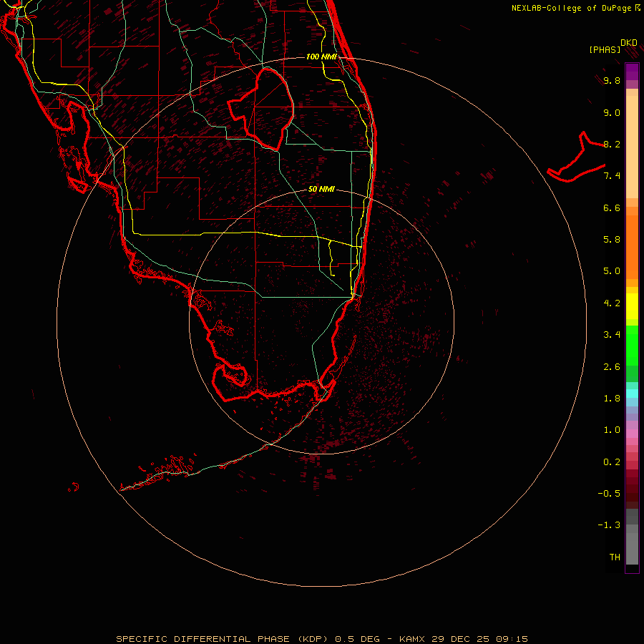Click the 2.6 scale value
Screen dimensions: 644x644
click(x=612, y=367)
